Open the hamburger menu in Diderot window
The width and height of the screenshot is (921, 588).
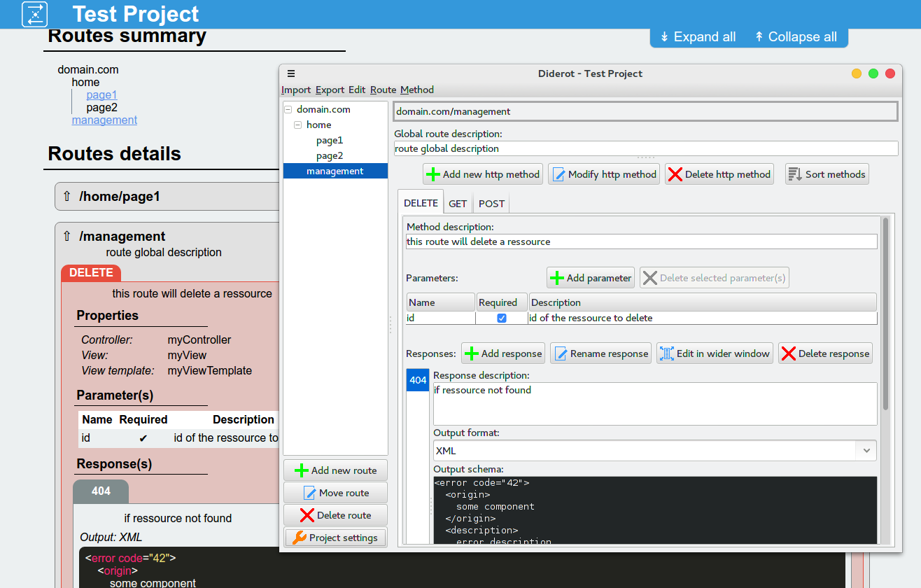point(291,73)
